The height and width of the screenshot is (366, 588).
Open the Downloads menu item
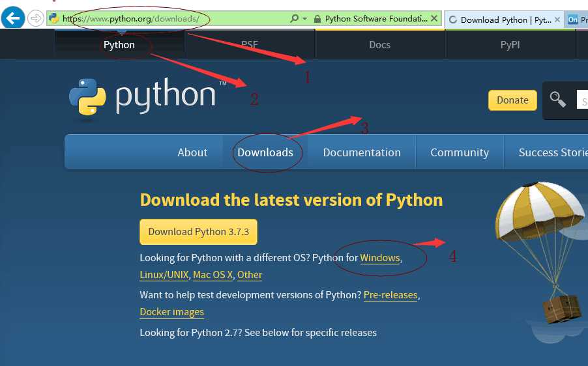pos(265,152)
